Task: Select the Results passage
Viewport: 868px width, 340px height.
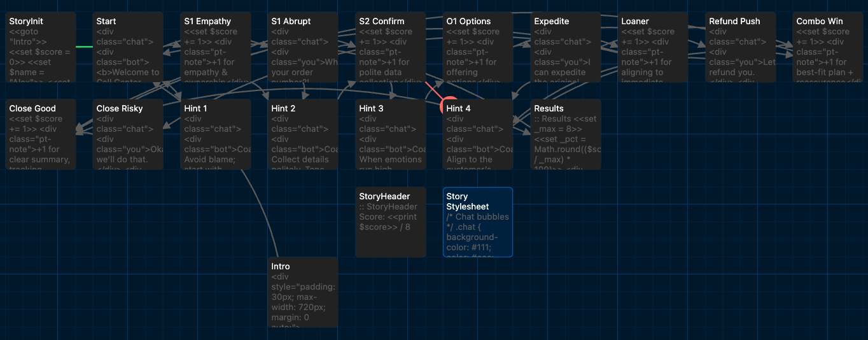Action: coord(566,134)
